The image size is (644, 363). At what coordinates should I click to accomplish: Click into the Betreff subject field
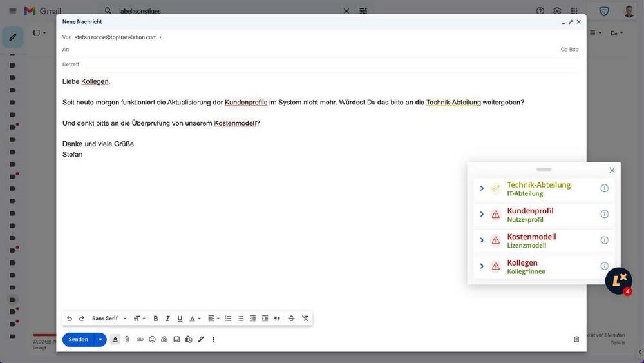point(309,64)
